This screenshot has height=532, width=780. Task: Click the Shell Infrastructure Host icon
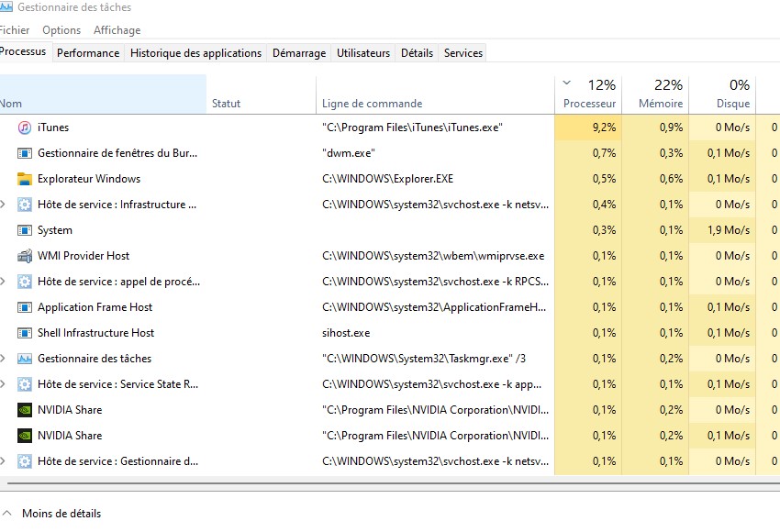pyautogui.click(x=25, y=333)
